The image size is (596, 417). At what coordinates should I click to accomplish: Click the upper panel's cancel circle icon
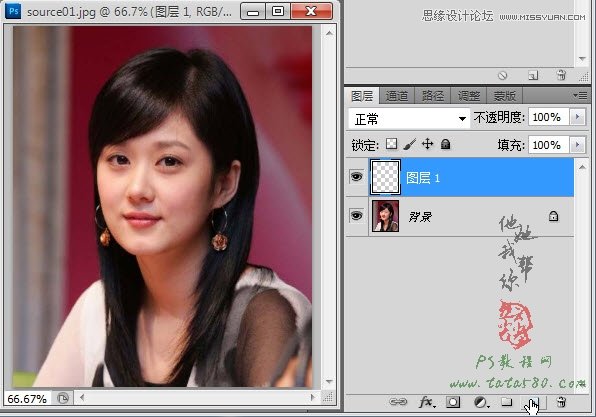[502, 75]
